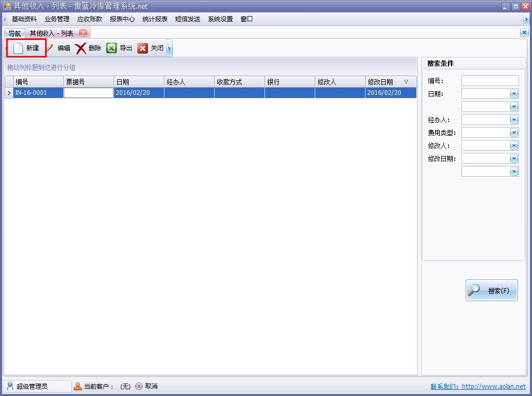Screen dimensions: 532x396
Task: Click the 新建 (New) icon
Action: [x=17, y=48]
